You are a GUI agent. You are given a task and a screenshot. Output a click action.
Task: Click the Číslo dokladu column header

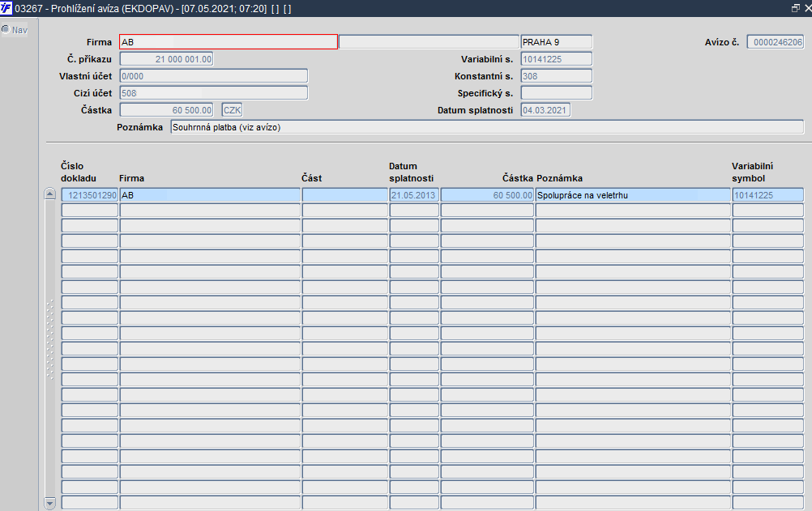coord(78,172)
